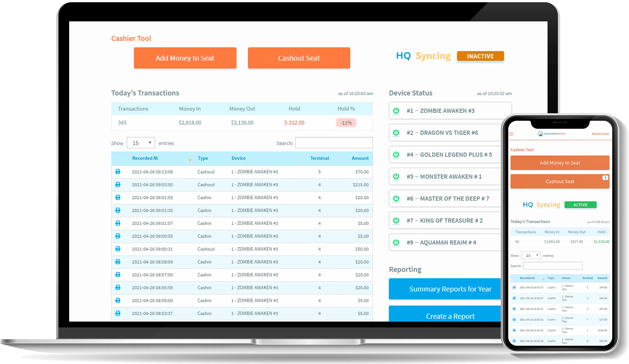Click Add Money to Seat button
The width and height of the screenshot is (629, 364).
click(185, 58)
